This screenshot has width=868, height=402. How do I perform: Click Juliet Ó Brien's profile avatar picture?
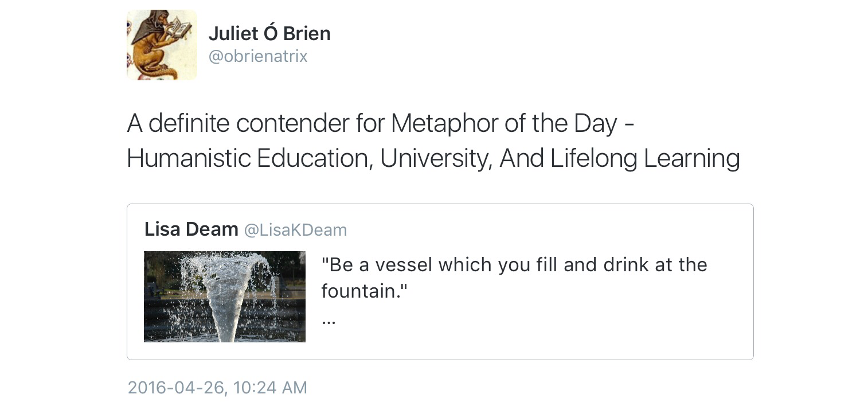[162, 45]
